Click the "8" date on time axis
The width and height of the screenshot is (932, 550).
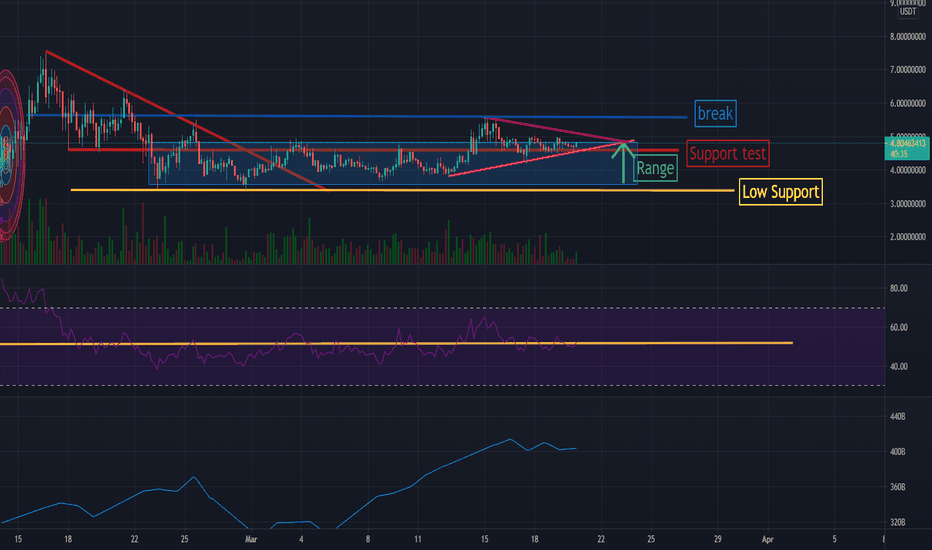[x=368, y=539]
